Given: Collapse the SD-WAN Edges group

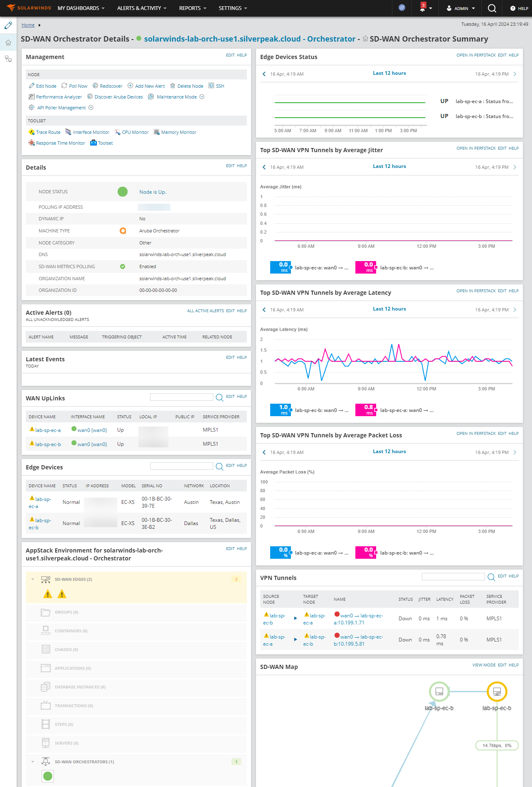Looking at the screenshot, I should point(33,579).
